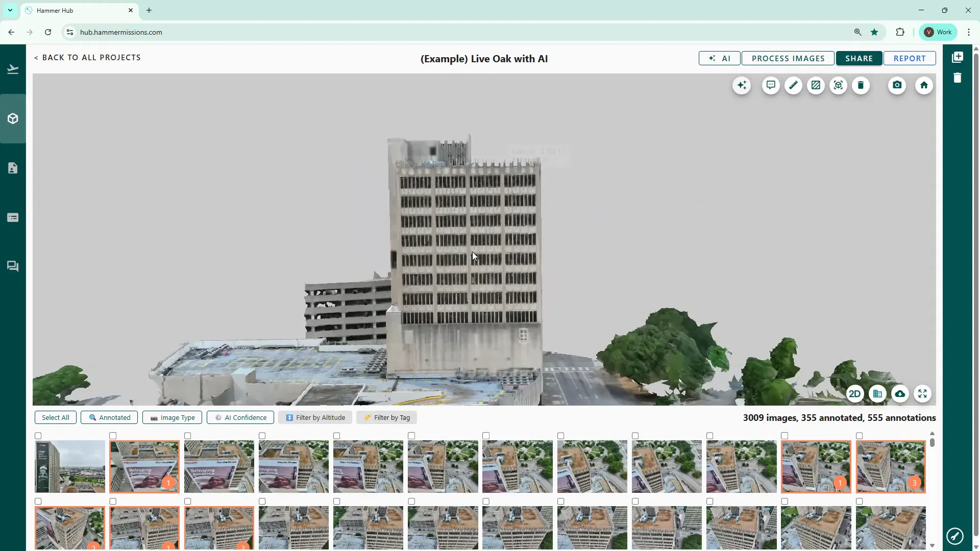Tick the checkbox above the last first-row thumbnail
This screenshot has height=551, width=980.
click(x=859, y=436)
